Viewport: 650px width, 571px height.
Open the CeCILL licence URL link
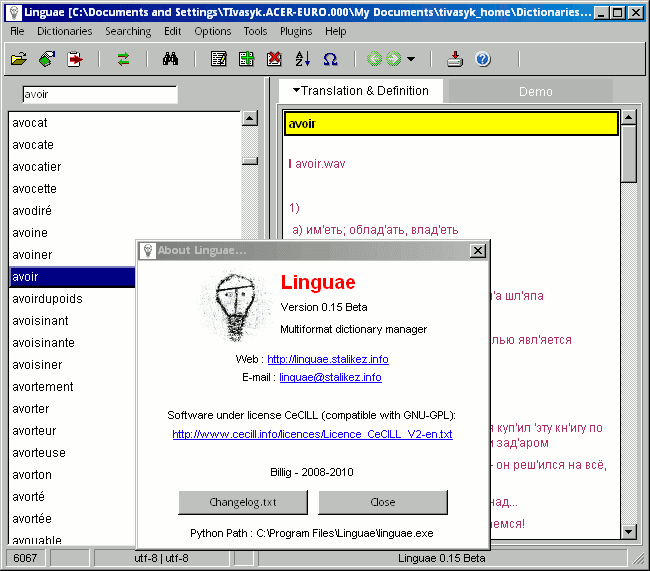tap(313, 434)
